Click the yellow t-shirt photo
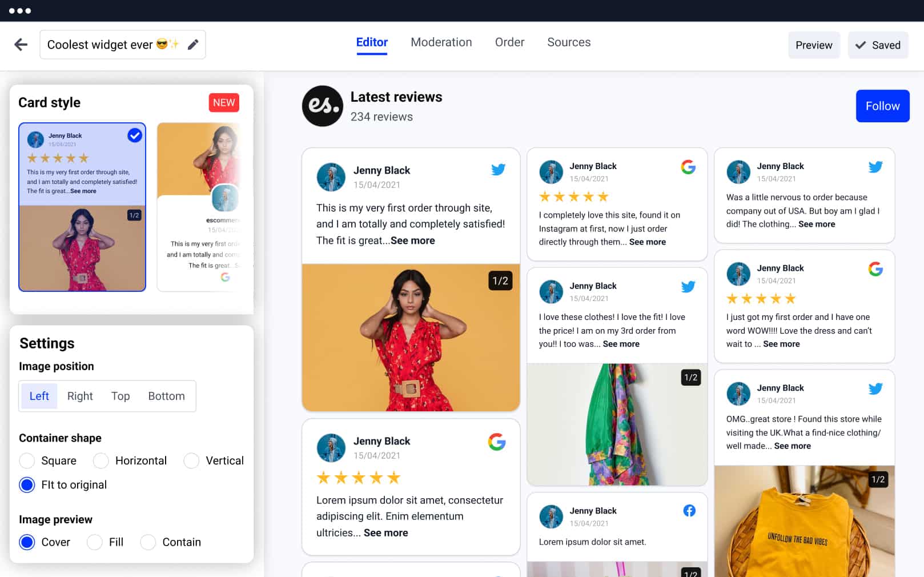Screen dimensions: 924x577 pyautogui.click(x=804, y=521)
